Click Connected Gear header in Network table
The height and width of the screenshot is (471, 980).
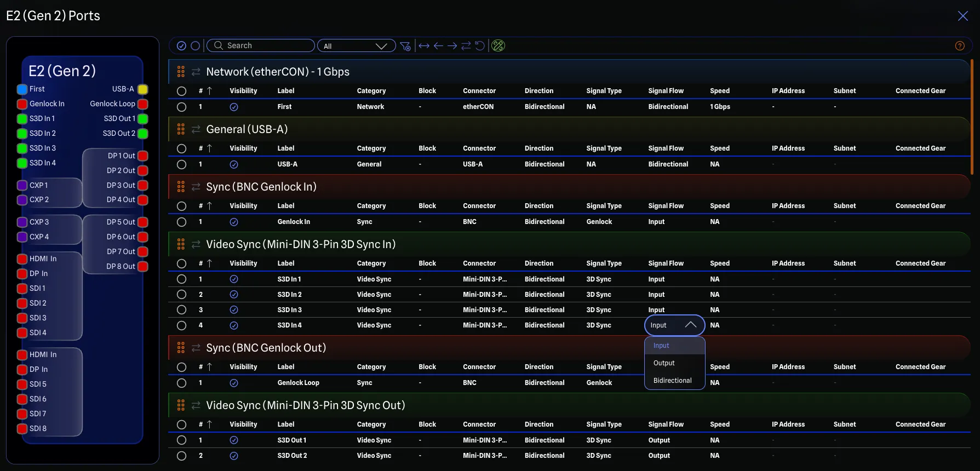point(920,91)
